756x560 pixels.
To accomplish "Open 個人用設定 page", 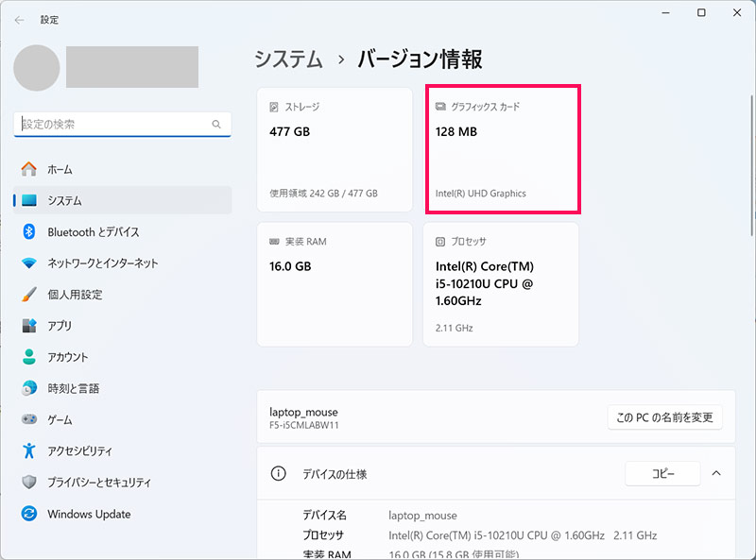I will point(123,295).
